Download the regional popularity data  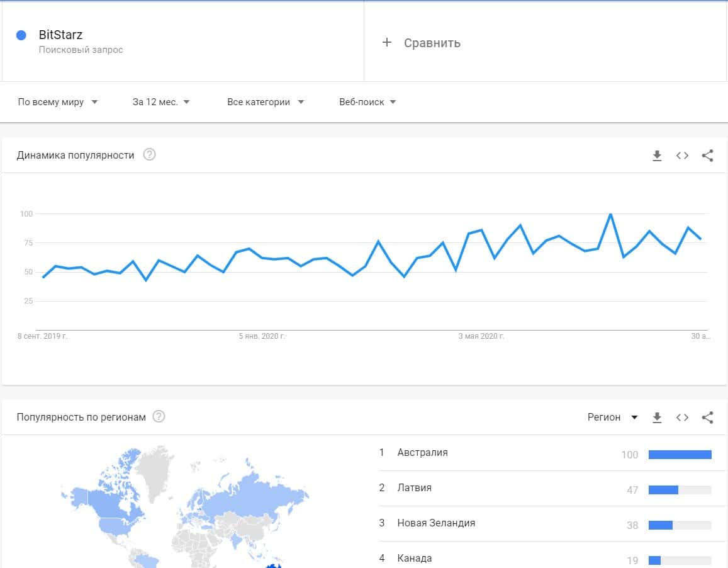tap(657, 417)
